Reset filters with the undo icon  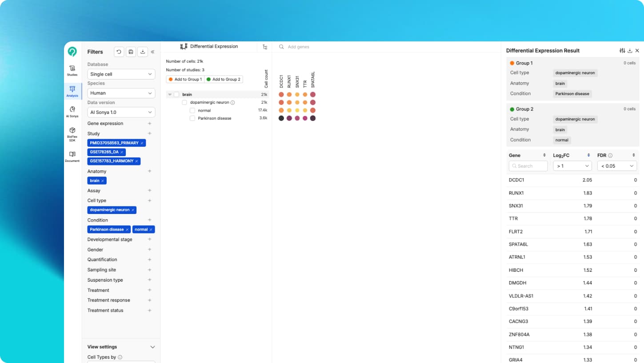[x=119, y=52]
